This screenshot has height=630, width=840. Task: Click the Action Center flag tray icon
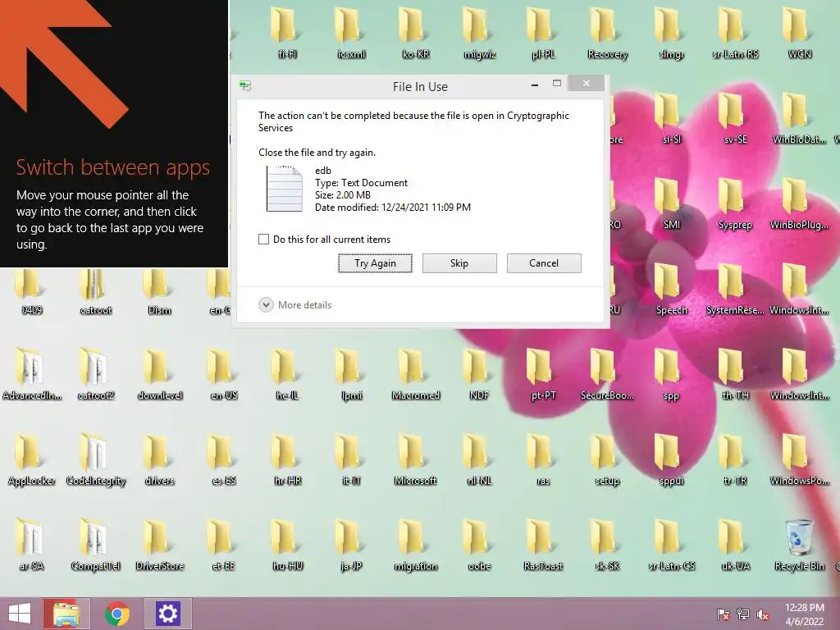(723, 614)
